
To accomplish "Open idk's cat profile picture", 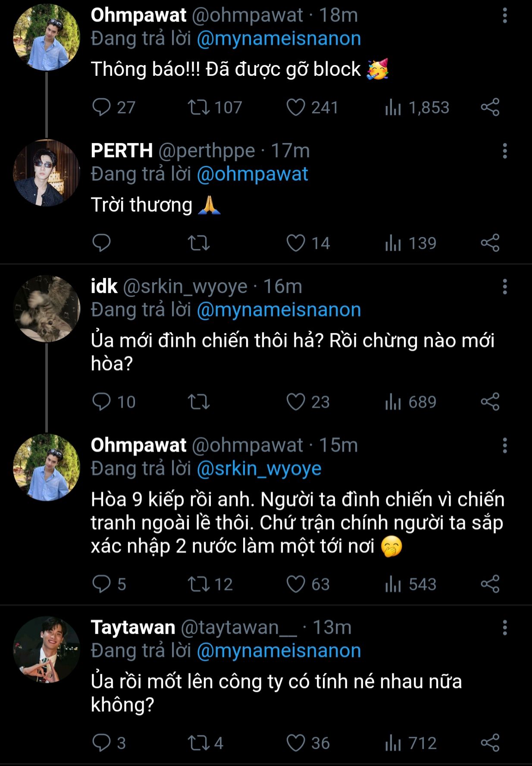I will click(47, 309).
